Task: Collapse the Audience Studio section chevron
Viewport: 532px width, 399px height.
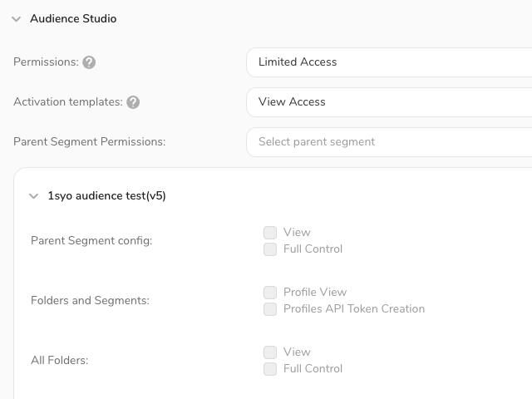Action: (x=16, y=18)
